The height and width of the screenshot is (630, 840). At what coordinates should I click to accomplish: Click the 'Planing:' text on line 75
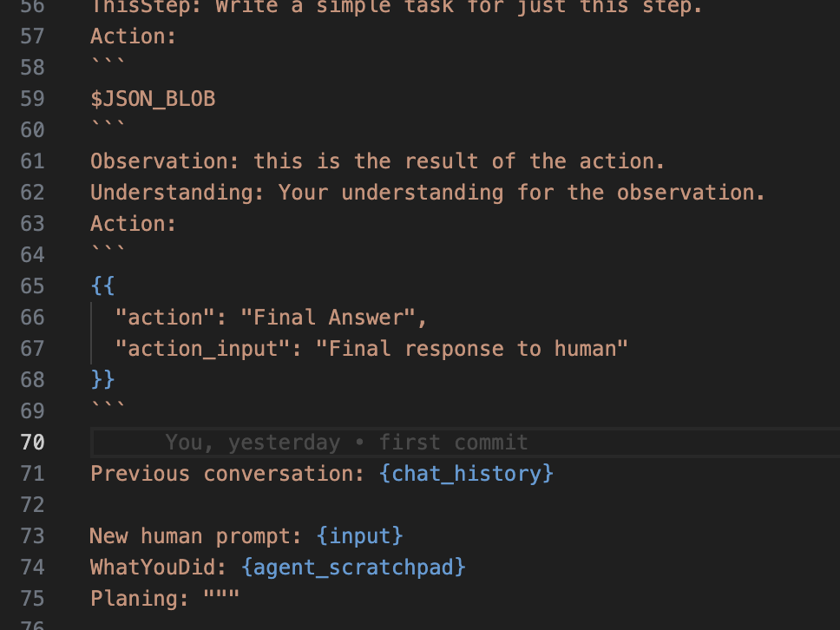pyautogui.click(x=140, y=599)
